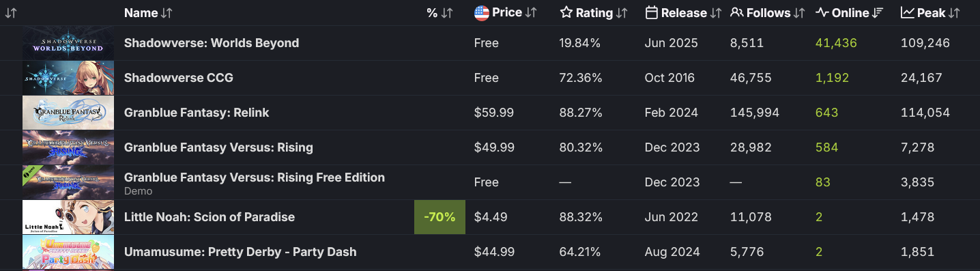Click the Shadowverse CCG thumbnail image
Viewport: 980px width, 271px height.
click(68, 78)
